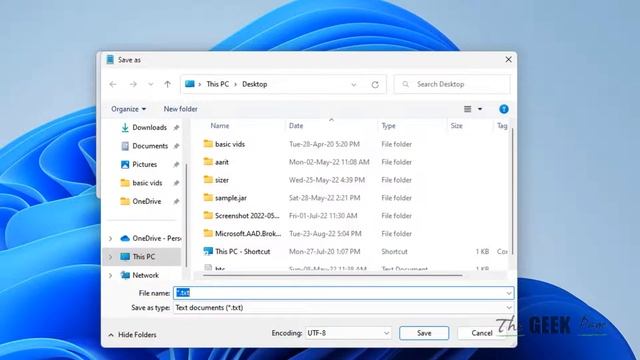This screenshot has width=640, height=360.
Task: Open OneDrive folder in the sidebar
Action: [147, 201]
